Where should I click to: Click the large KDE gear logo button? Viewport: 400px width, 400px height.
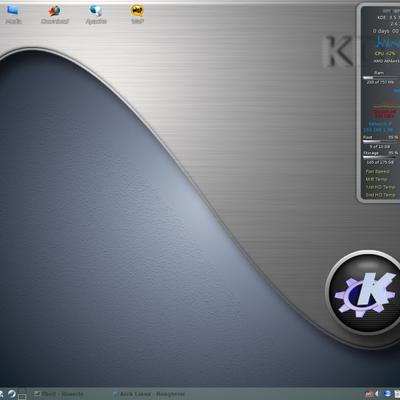tap(364, 293)
